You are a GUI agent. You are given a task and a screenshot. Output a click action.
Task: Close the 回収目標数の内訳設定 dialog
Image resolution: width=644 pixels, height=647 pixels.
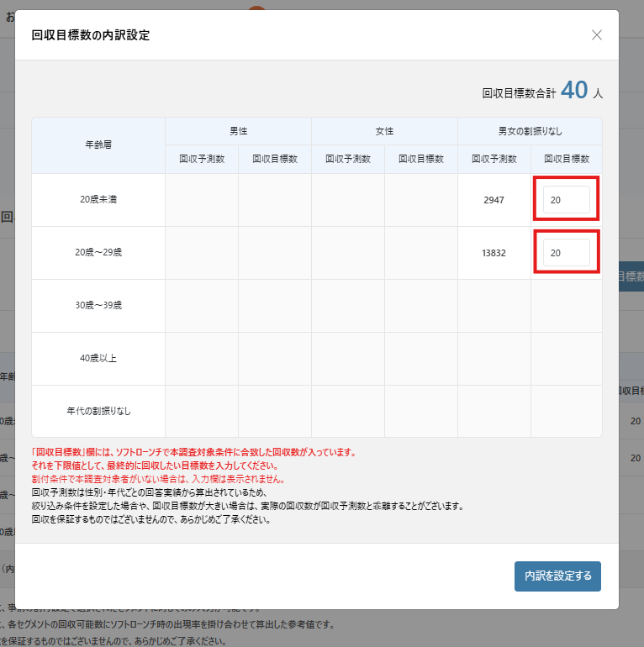click(x=597, y=35)
